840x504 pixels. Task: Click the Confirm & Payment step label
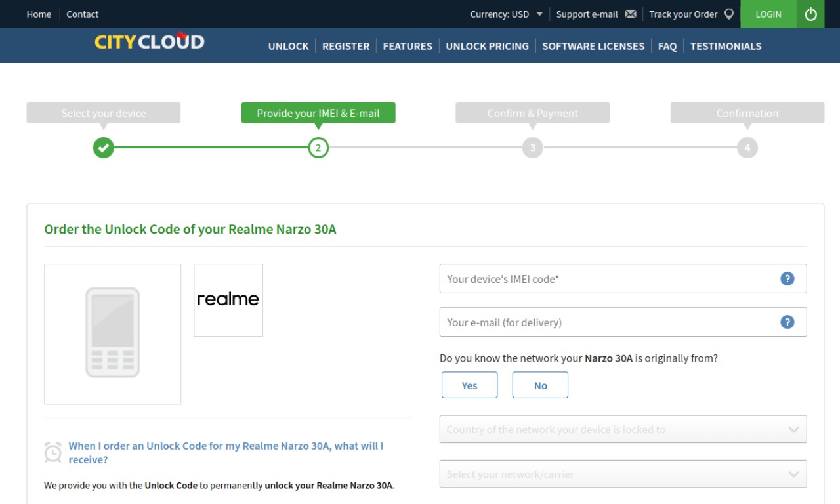pos(533,113)
